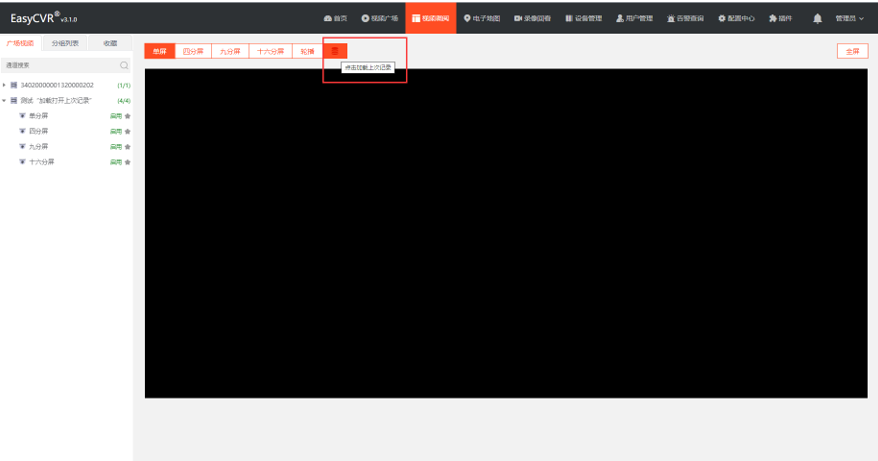Select the 九分屏 channel in tree

[x=39, y=147]
